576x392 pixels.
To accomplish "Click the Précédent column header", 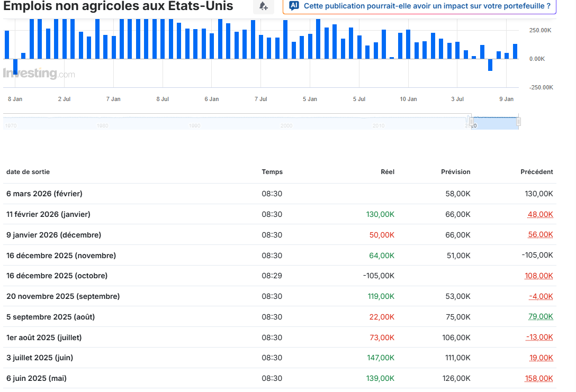I will pyautogui.click(x=536, y=172).
